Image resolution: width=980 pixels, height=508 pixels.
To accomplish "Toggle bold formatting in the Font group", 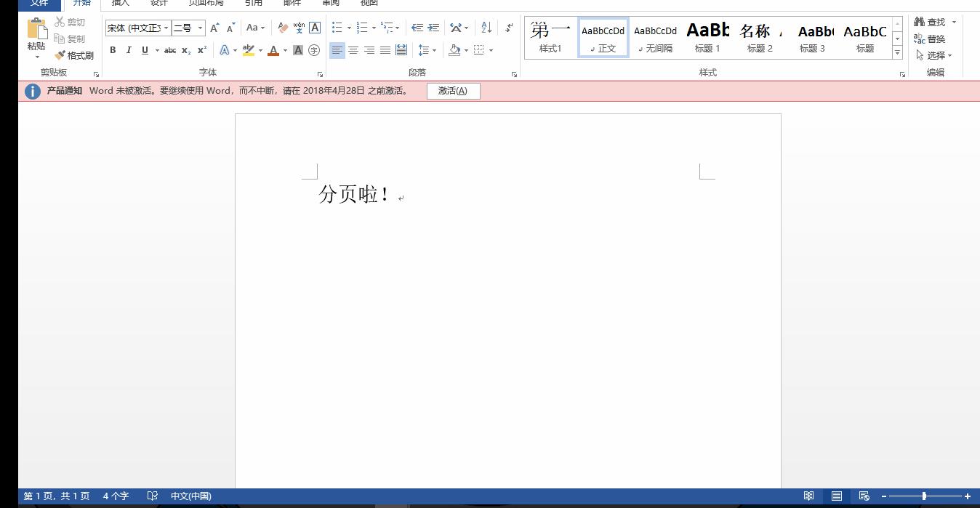I will 113,50.
